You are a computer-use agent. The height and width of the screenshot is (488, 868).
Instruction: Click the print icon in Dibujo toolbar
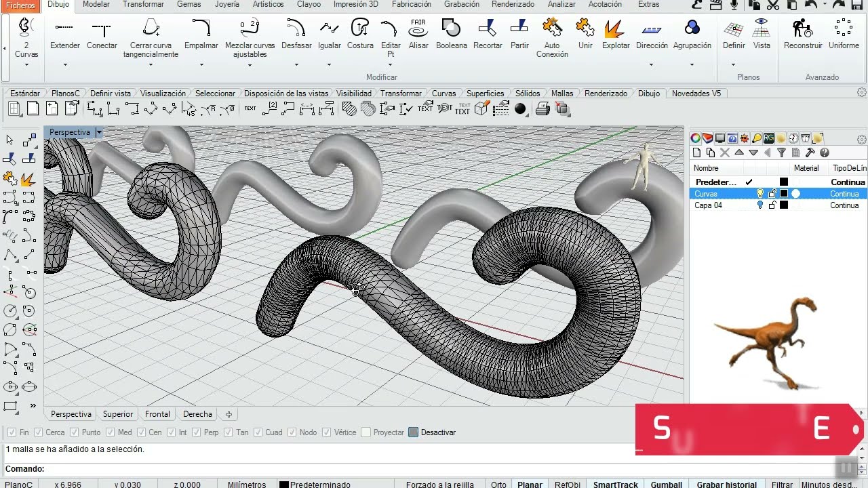pyautogui.click(x=542, y=108)
